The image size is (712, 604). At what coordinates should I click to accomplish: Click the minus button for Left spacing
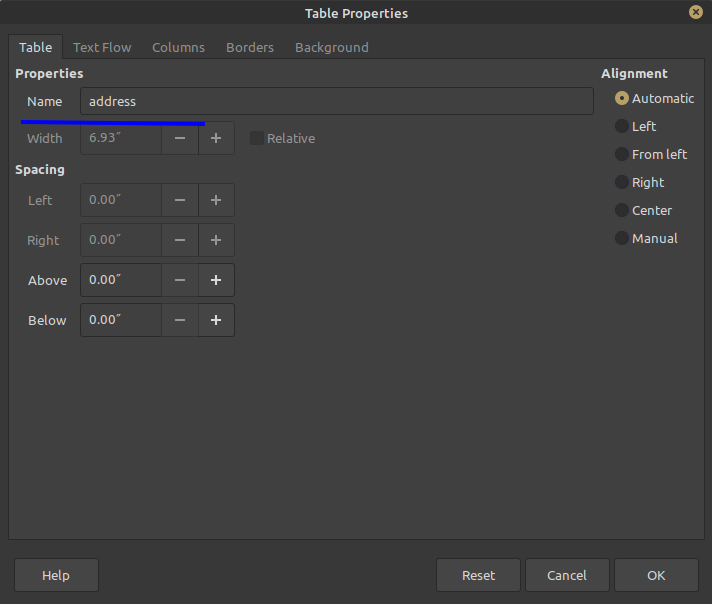(x=180, y=200)
